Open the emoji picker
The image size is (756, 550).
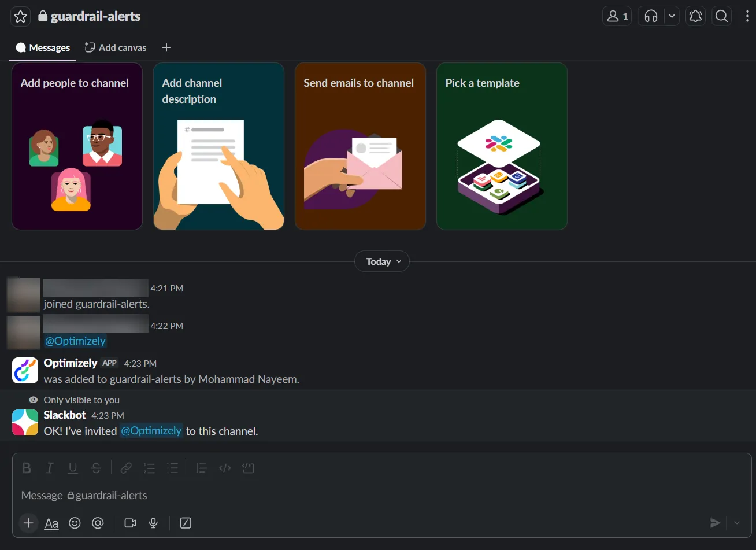[x=75, y=523]
